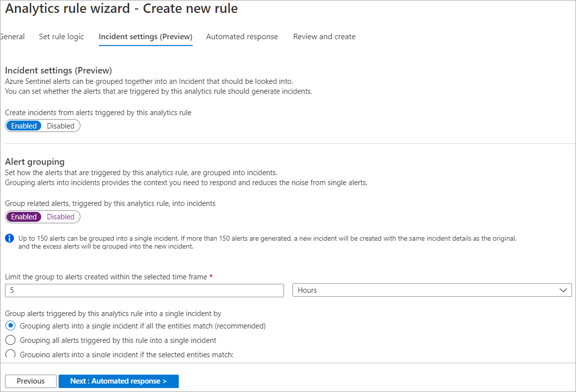Click the Previous button

tap(31, 382)
